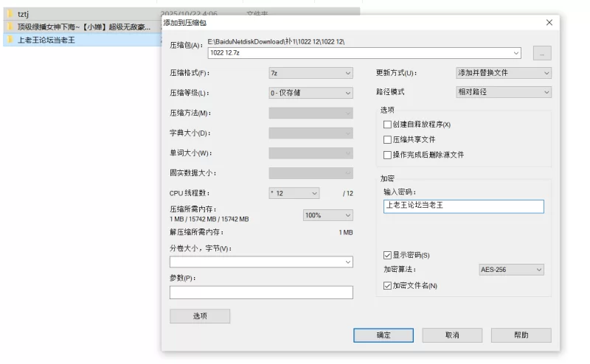Disable 加密文件名 checkbox

pos(388,285)
